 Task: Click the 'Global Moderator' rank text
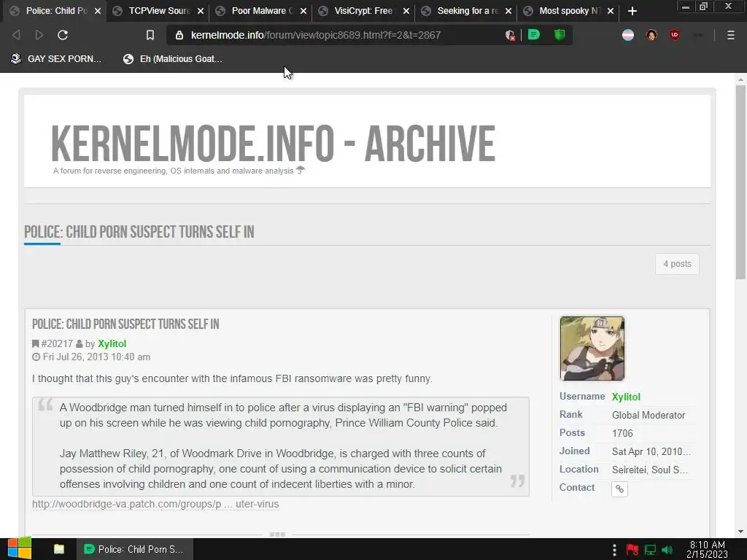(649, 415)
